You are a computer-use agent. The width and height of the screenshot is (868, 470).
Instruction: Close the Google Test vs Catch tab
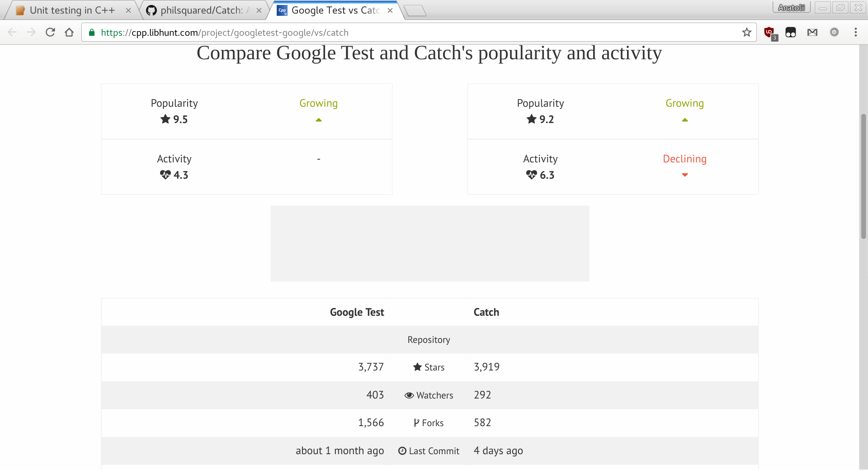click(390, 10)
